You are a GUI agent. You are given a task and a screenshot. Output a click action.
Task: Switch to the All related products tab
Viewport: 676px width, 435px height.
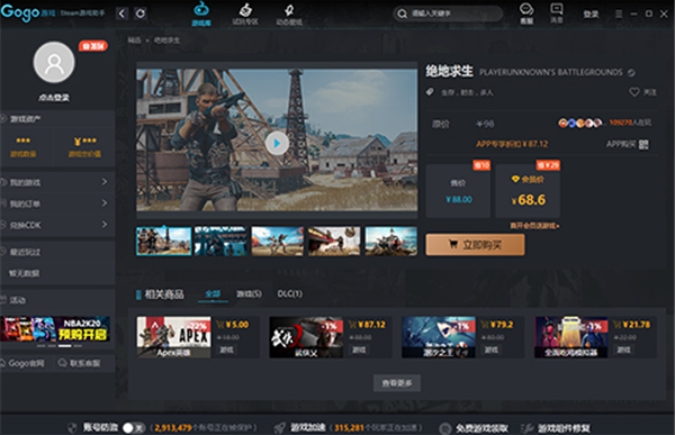(x=213, y=294)
